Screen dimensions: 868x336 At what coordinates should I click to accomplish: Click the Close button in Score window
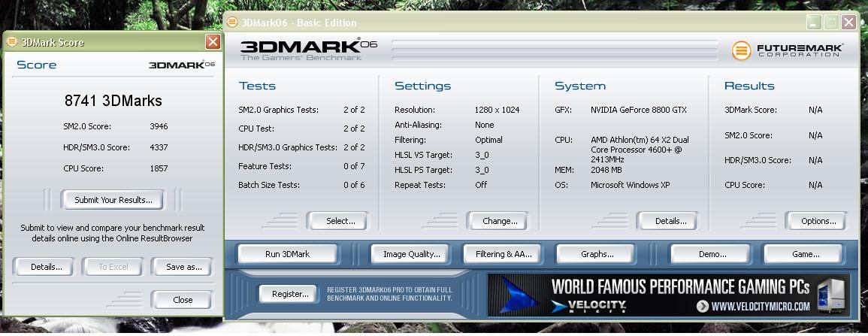click(x=182, y=299)
